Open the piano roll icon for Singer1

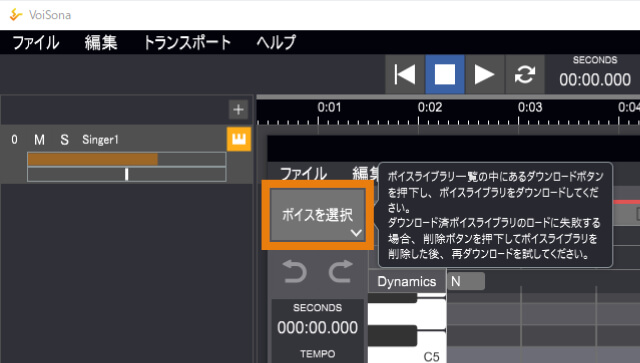click(239, 139)
